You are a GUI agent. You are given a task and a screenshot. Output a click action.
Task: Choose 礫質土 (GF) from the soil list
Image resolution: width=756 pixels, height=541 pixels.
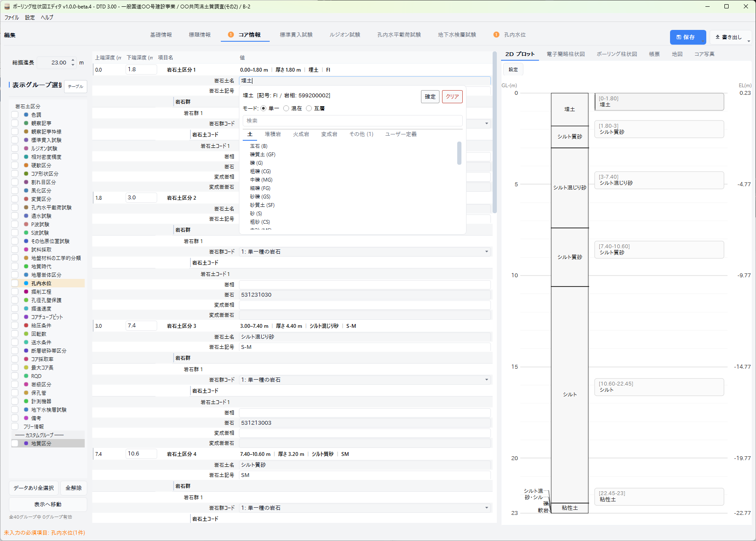pos(263,155)
